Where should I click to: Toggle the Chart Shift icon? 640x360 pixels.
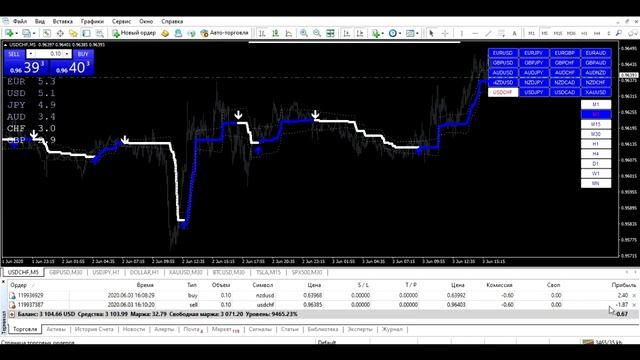360,33
